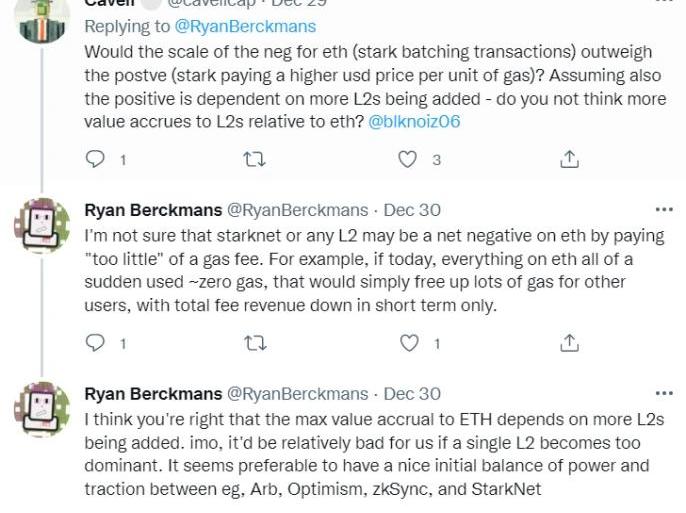Open the Dec 30 timestamp on the gas fee tweet
Viewport: 686px width, 513px height.
[412, 210]
